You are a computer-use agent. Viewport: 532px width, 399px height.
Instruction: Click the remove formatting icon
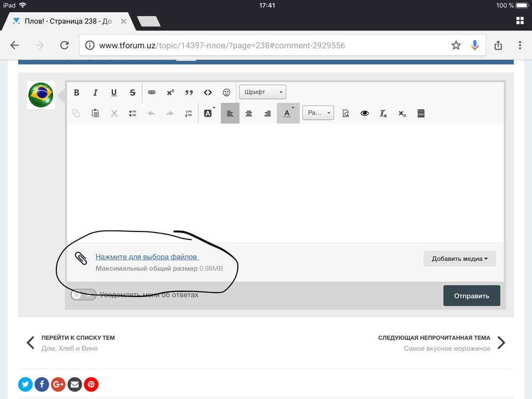point(383,113)
